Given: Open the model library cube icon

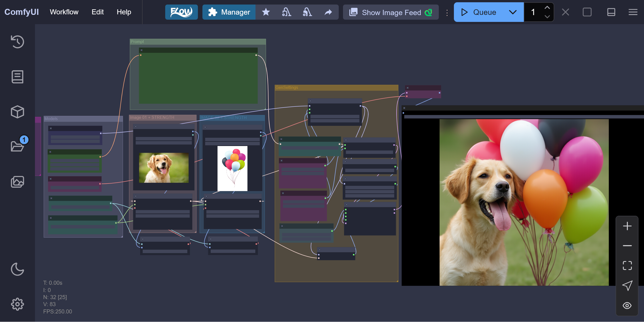Looking at the screenshot, I should pyautogui.click(x=17, y=112).
